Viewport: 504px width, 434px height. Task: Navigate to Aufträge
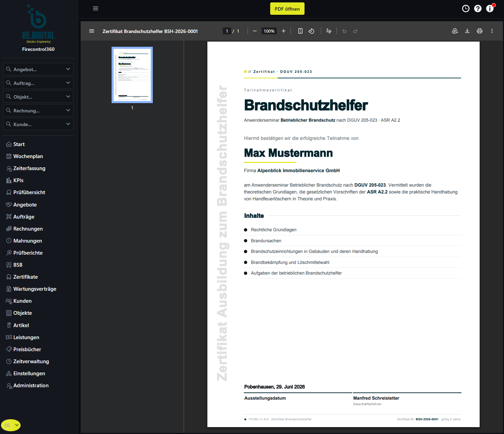pyautogui.click(x=24, y=217)
